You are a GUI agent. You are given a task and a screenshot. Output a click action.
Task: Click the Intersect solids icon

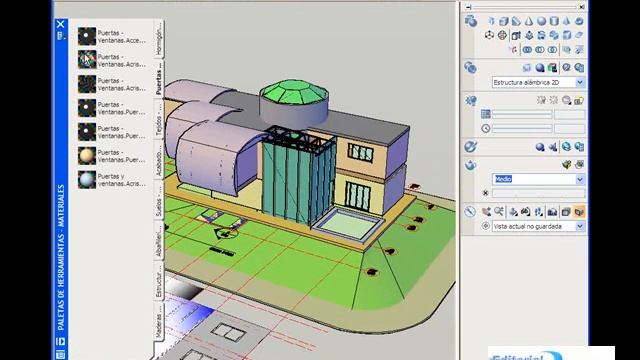pos(552,50)
